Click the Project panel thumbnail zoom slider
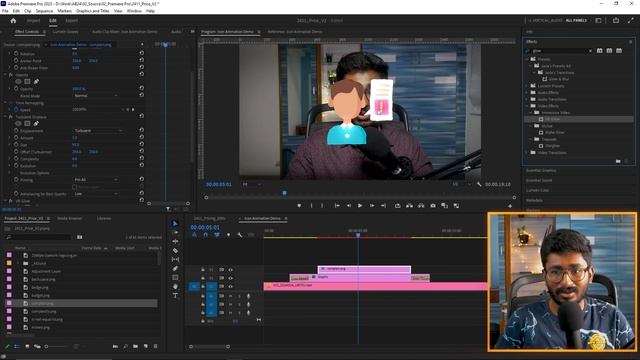The image size is (640, 360). pos(56,347)
